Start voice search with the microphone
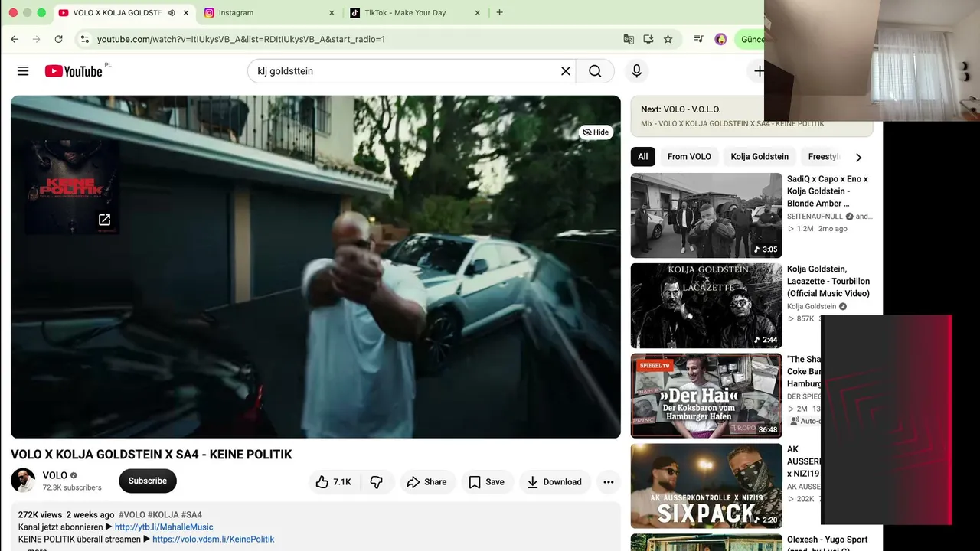The width and height of the screenshot is (980, 551). 636,71
